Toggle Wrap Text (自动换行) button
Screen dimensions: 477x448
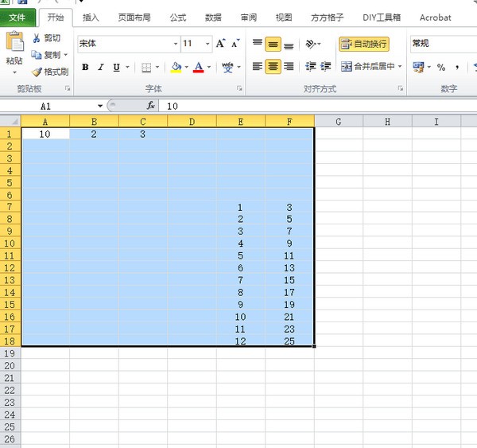(x=364, y=44)
